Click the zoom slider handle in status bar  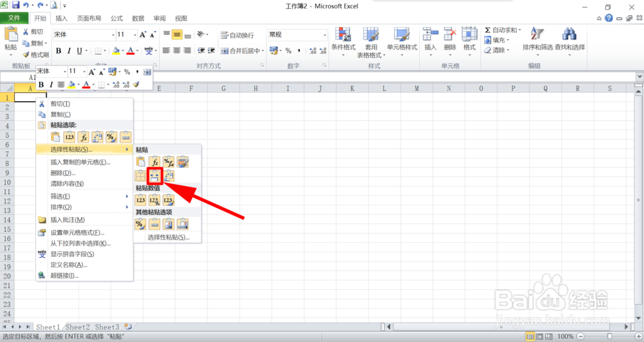pos(609,336)
